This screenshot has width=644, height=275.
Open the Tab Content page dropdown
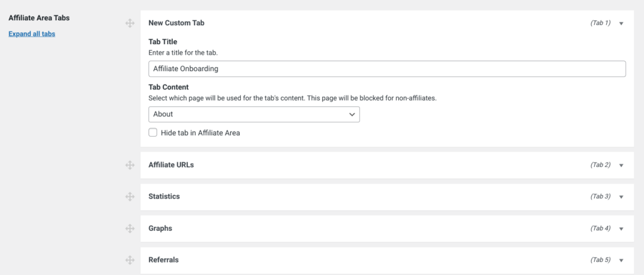pyautogui.click(x=254, y=115)
